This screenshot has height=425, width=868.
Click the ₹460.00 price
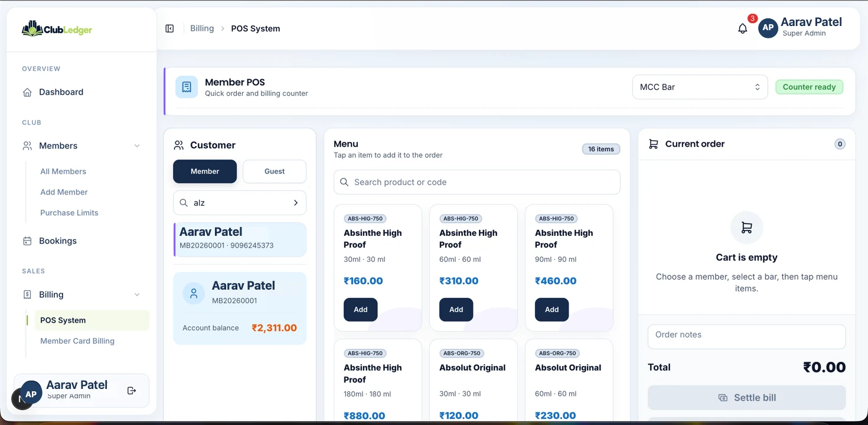click(555, 281)
